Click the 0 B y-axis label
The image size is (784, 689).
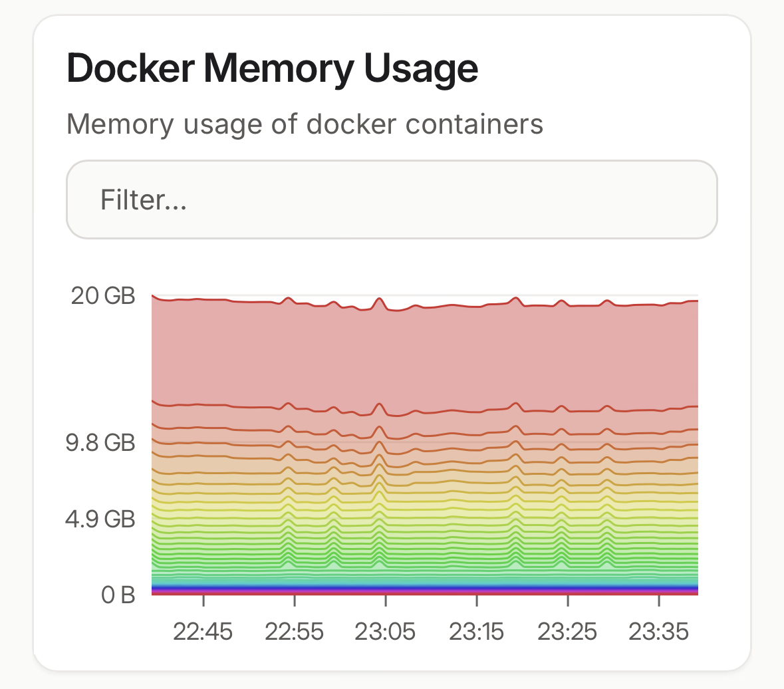click(118, 595)
